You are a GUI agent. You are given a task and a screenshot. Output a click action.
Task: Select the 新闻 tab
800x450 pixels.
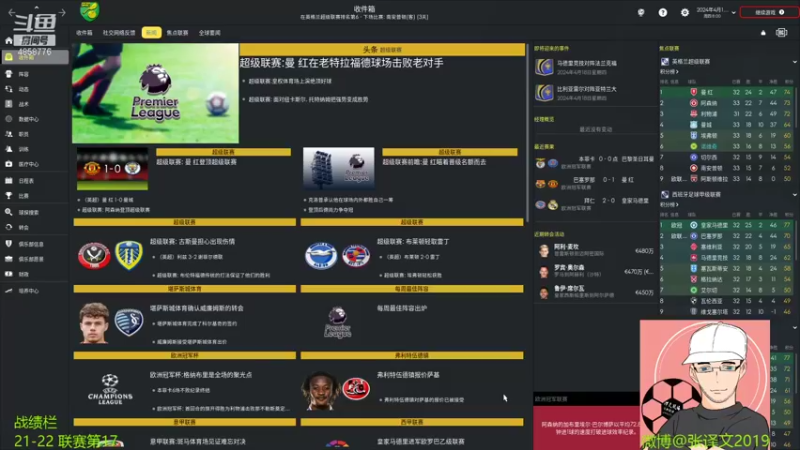click(152, 33)
